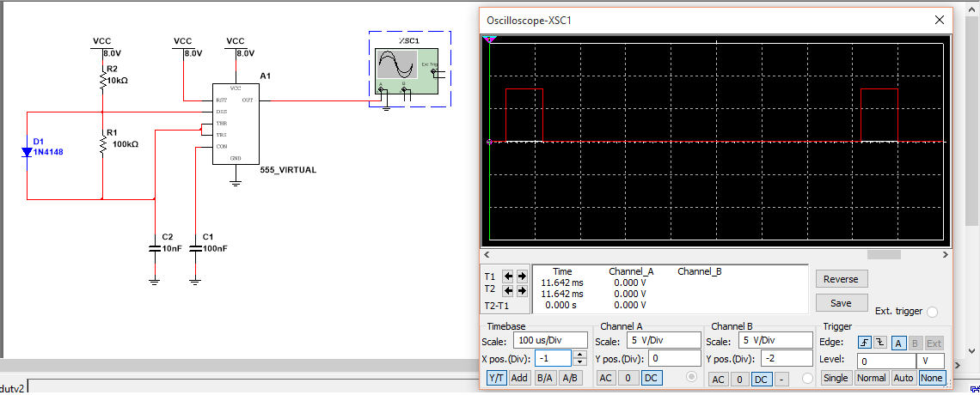Move cursor T1 left with arrow
980x395 pixels.
pos(508,276)
